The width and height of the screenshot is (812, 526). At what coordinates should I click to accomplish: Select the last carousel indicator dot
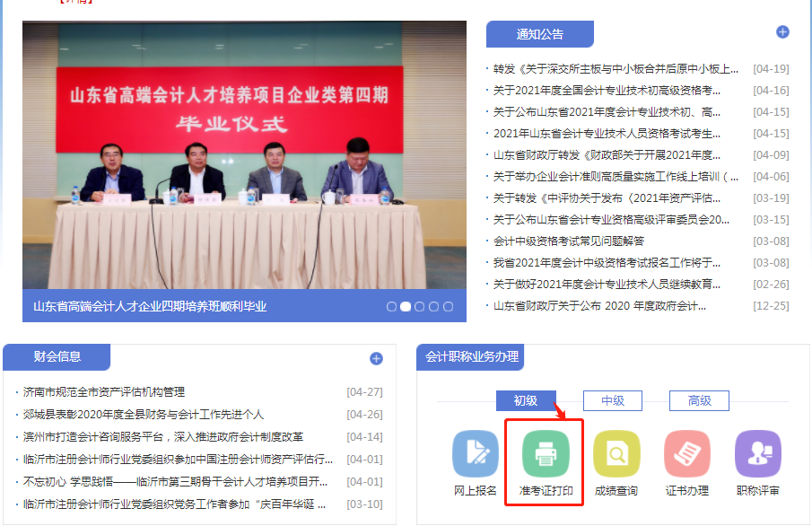coord(449,306)
